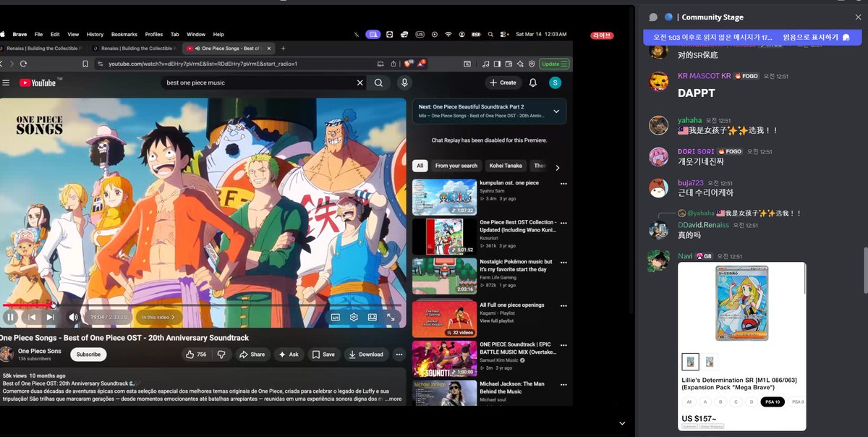868x437 pixels.
Task: Save video to playlist
Action: coord(324,355)
